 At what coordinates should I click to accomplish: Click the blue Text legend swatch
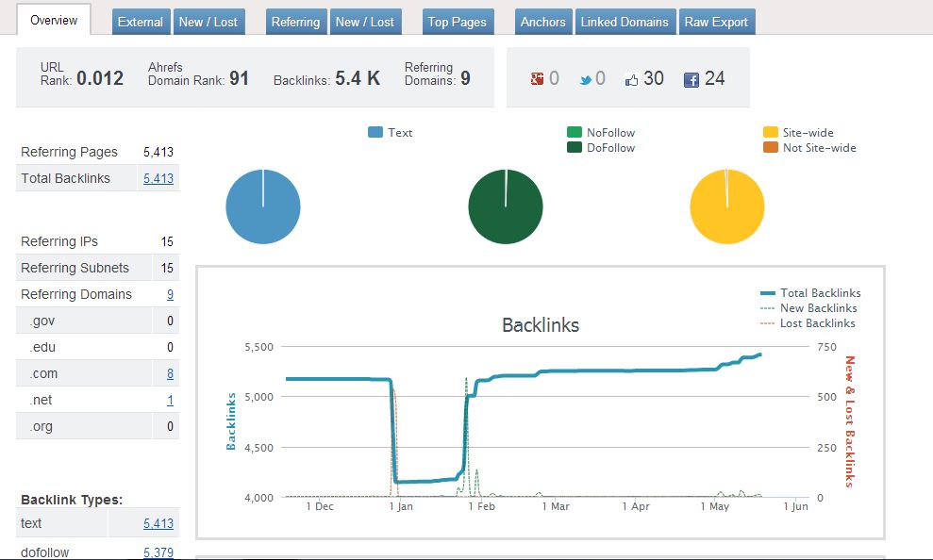coord(375,133)
